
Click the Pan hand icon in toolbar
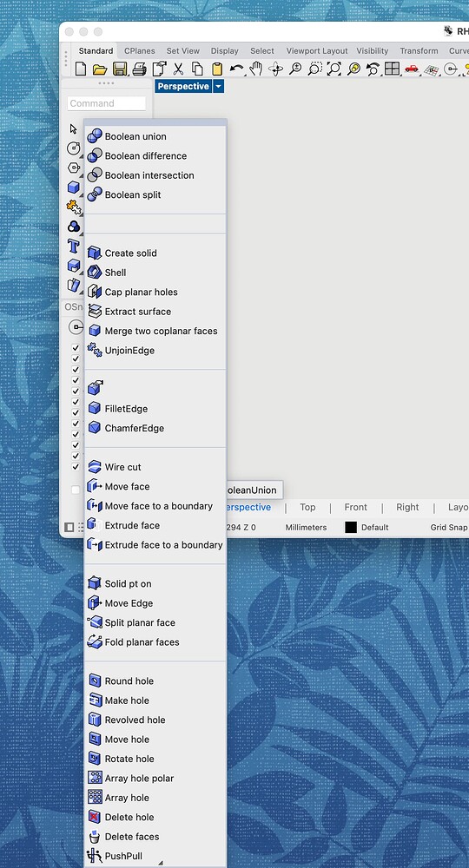click(255, 69)
